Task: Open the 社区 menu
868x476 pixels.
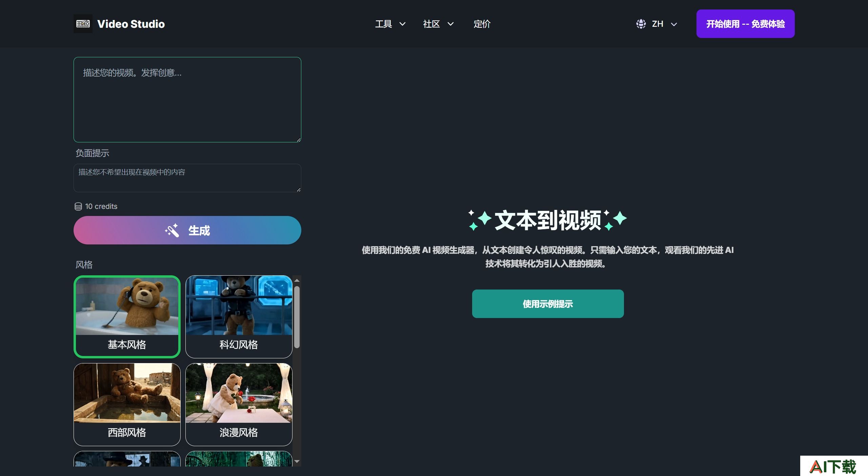Action: coord(438,24)
